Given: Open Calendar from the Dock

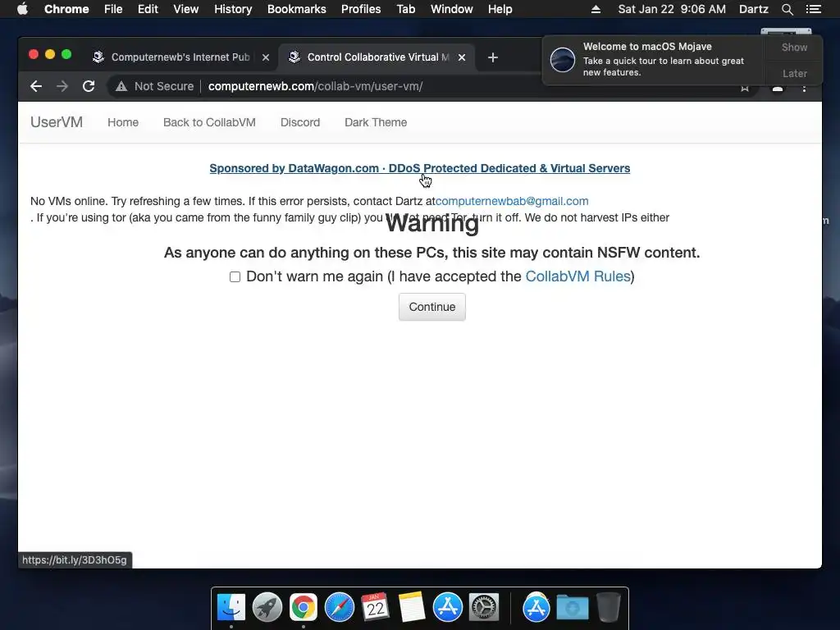Looking at the screenshot, I should (x=375, y=608).
